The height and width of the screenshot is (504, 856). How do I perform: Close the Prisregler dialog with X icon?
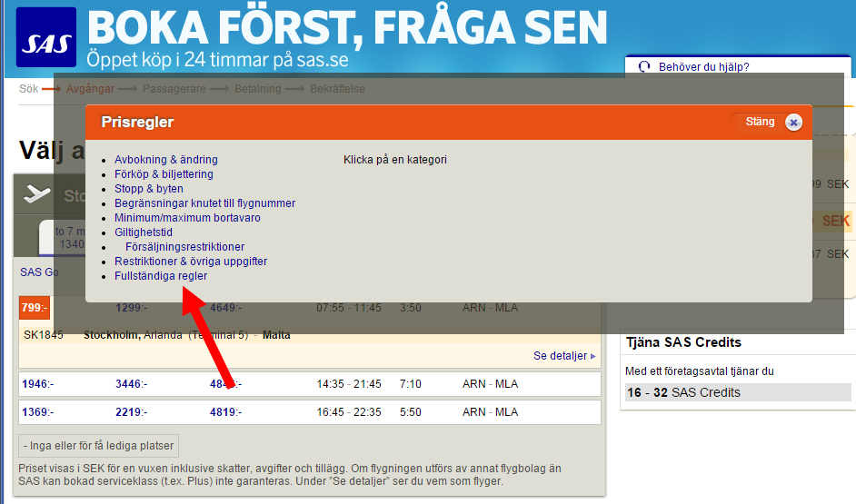pyautogui.click(x=794, y=123)
